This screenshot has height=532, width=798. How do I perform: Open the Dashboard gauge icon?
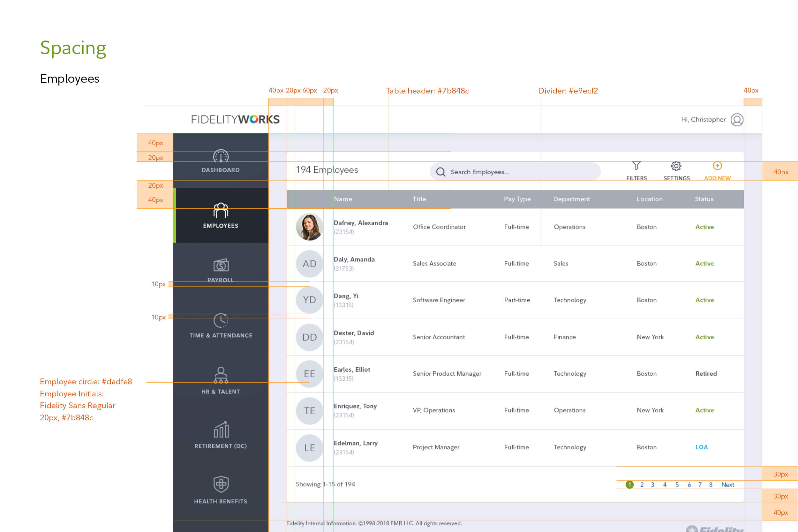point(221,156)
